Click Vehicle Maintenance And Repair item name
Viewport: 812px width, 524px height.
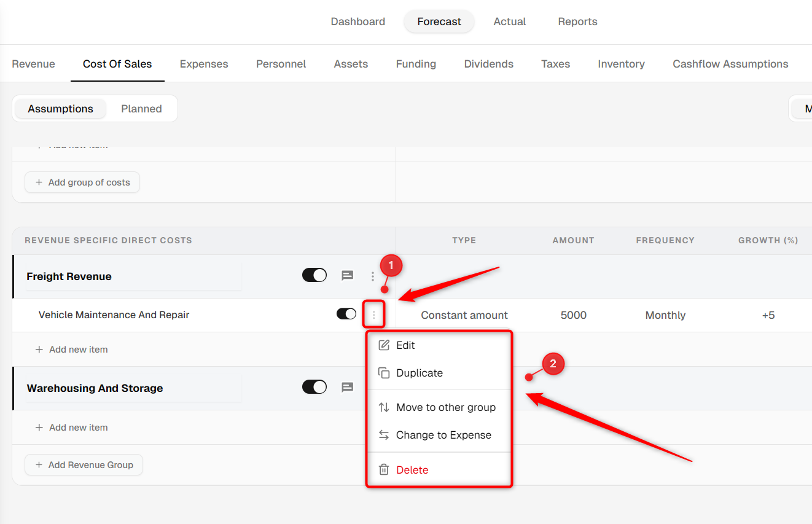pyautogui.click(x=114, y=315)
